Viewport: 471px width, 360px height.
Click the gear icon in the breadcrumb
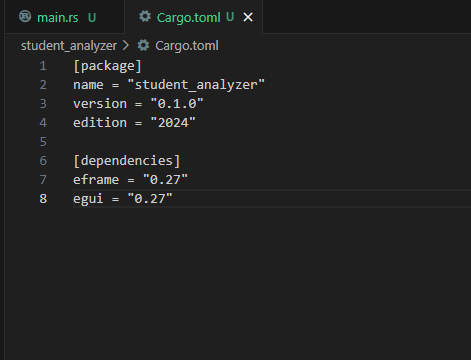[143, 45]
